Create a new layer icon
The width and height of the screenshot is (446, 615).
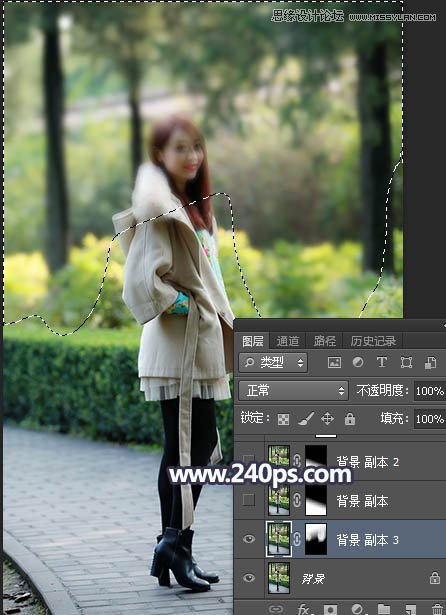(x=410, y=609)
